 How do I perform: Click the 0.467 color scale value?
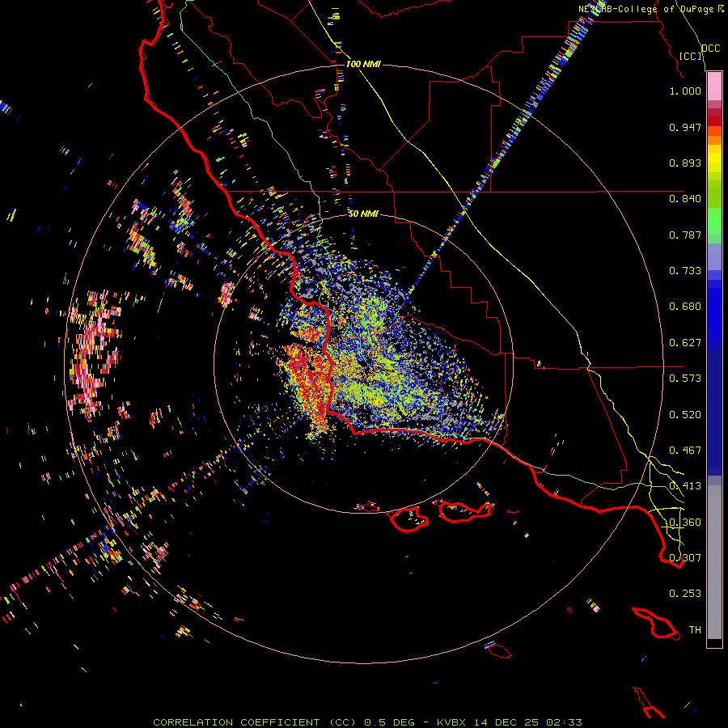click(685, 451)
